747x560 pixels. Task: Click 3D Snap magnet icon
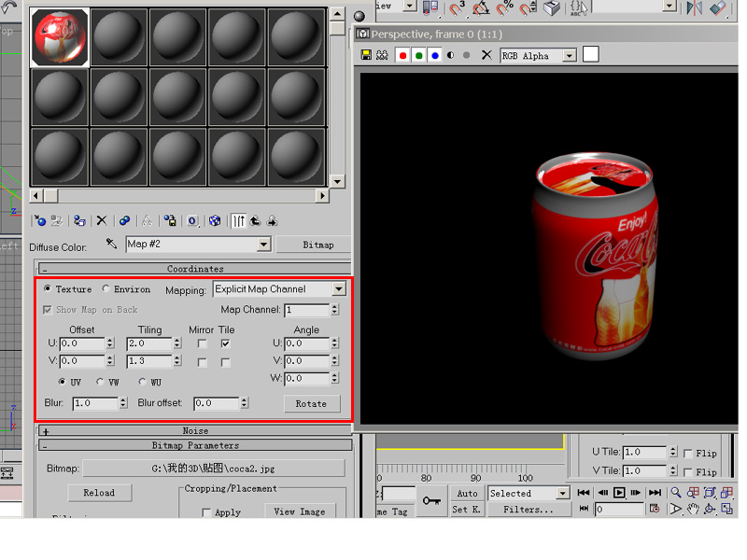click(457, 7)
